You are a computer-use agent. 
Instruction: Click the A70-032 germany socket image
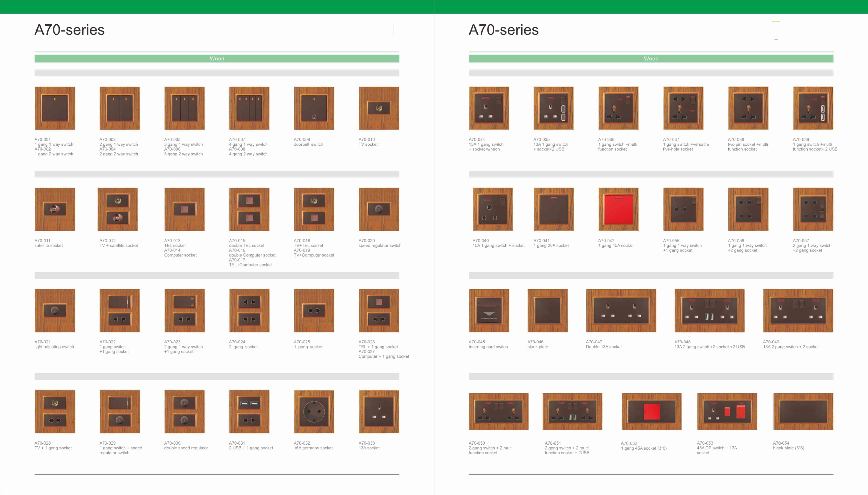pos(314,412)
